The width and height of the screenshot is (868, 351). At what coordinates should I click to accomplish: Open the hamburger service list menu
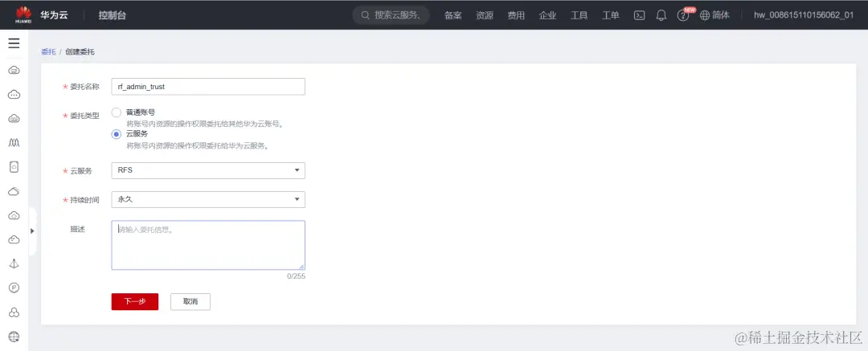tap(14, 43)
